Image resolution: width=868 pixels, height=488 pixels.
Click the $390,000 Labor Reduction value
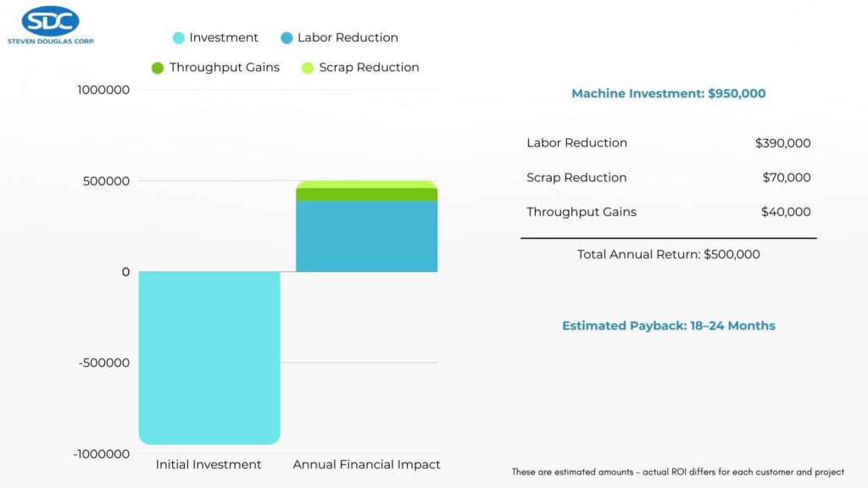(782, 143)
